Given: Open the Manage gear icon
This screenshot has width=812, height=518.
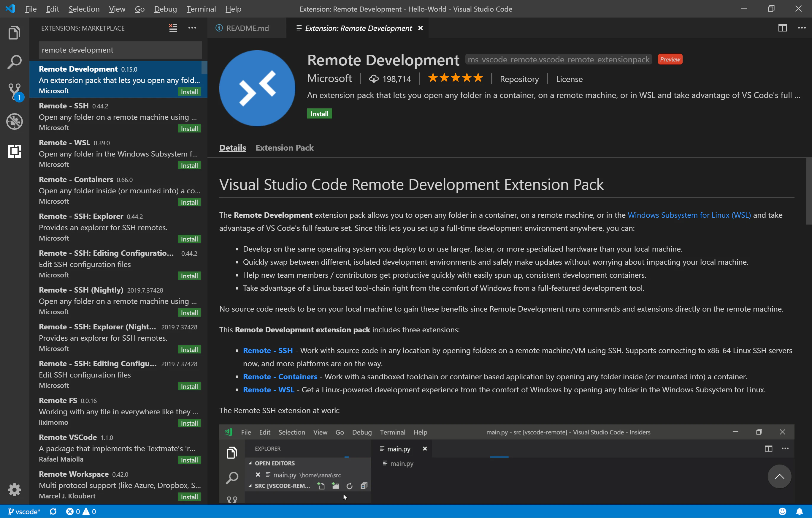Looking at the screenshot, I should pos(14,489).
